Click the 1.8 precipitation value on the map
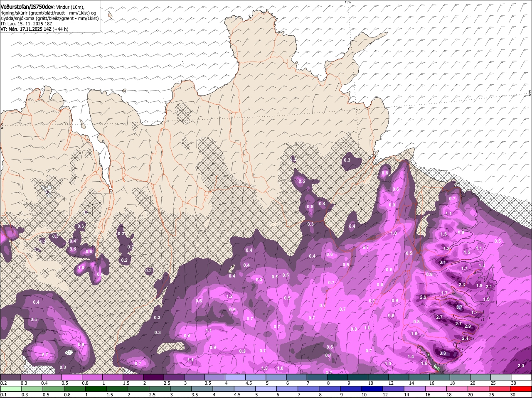The width and height of the screenshot is (532, 398). 446,248
